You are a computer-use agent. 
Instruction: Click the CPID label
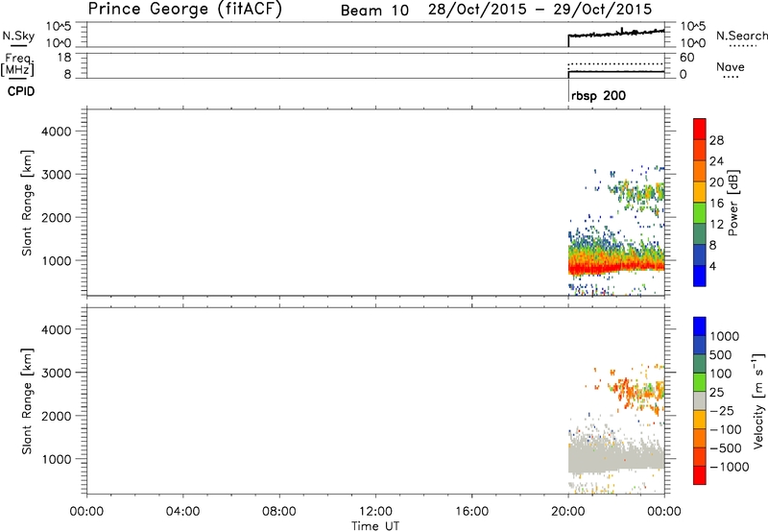(21, 91)
